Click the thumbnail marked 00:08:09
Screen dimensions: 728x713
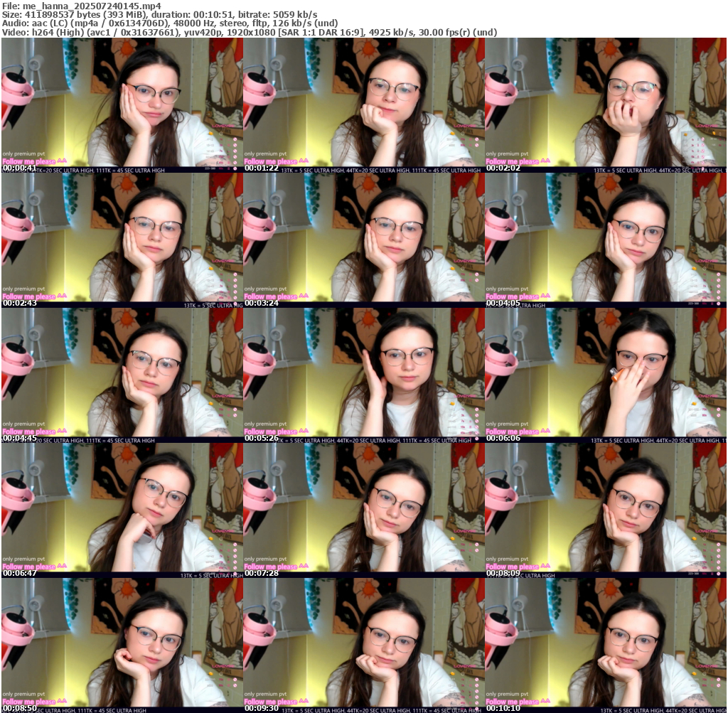point(606,510)
